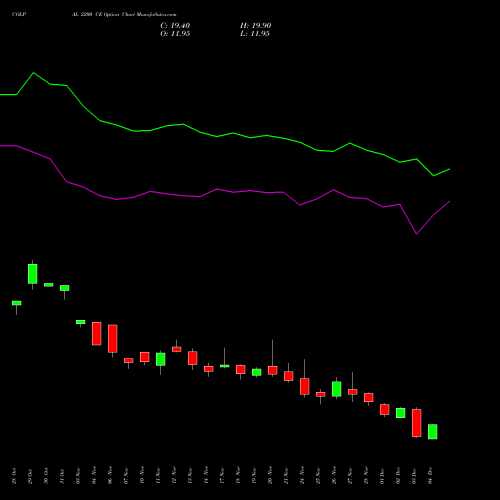Screen dimensions: 500x500
Task: Select the '20 Nov' date label
Action: (x=270, y=475)
